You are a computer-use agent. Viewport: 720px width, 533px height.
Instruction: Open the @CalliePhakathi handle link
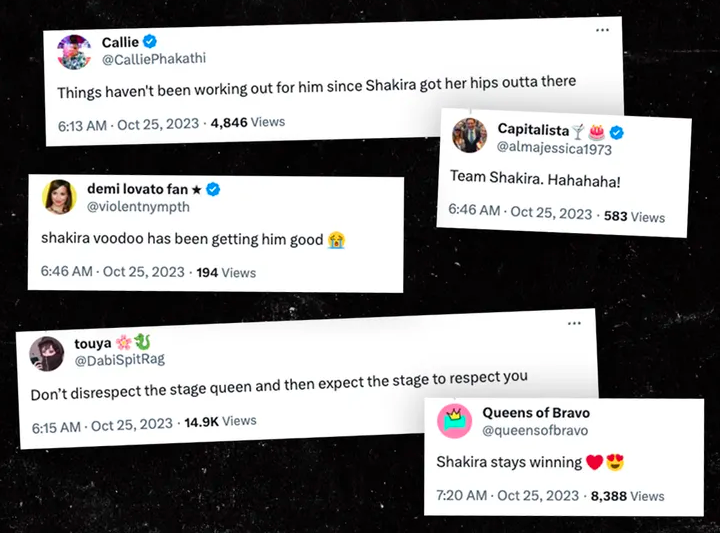tap(154, 59)
